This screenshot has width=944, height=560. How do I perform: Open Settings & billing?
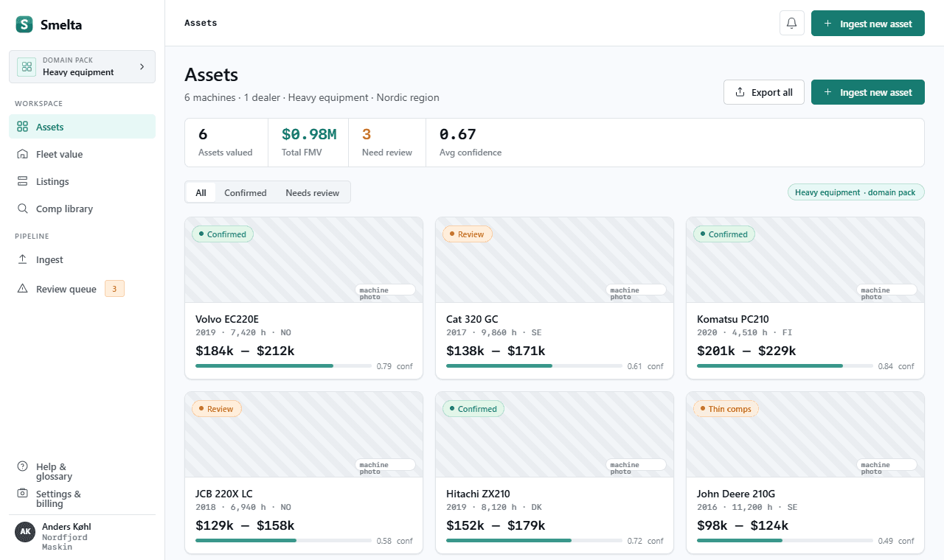[x=83, y=499]
